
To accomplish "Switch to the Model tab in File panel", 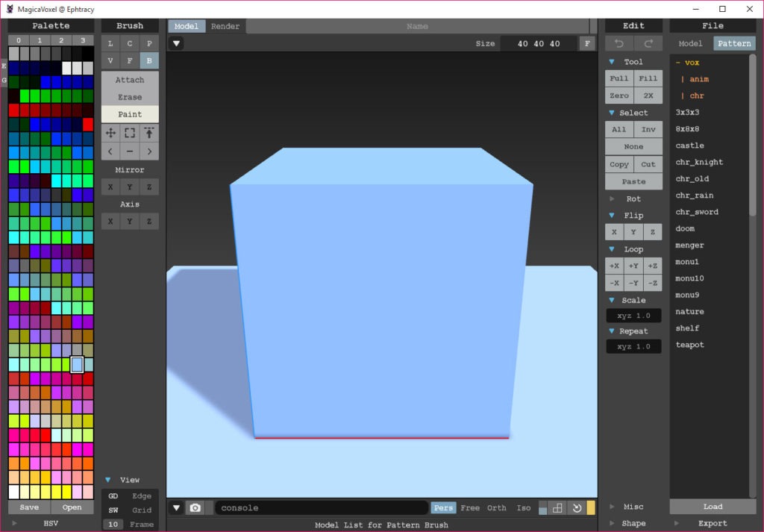I will click(x=690, y=44).
